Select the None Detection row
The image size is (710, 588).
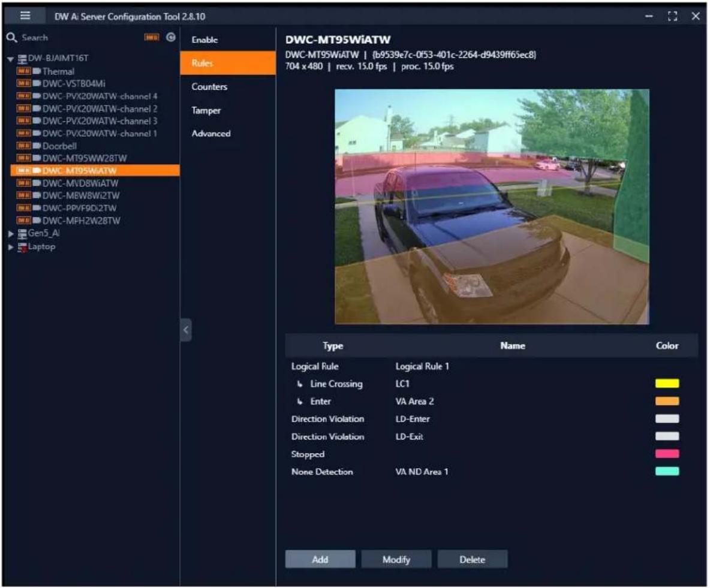[491, 472]
